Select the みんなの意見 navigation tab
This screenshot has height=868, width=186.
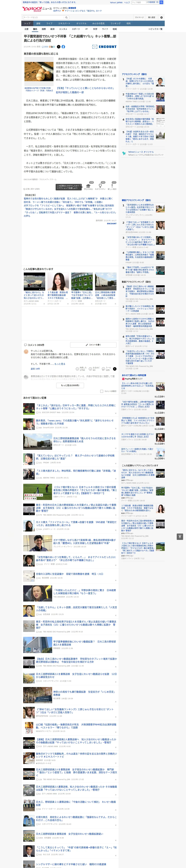pos(98,24)
